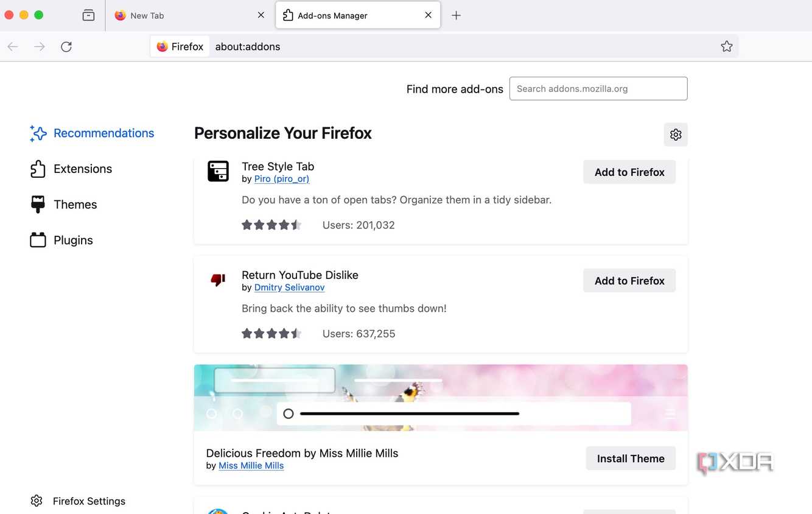
Task: Click the Tree Style Tab extension icon
Action: pos(218,171)
